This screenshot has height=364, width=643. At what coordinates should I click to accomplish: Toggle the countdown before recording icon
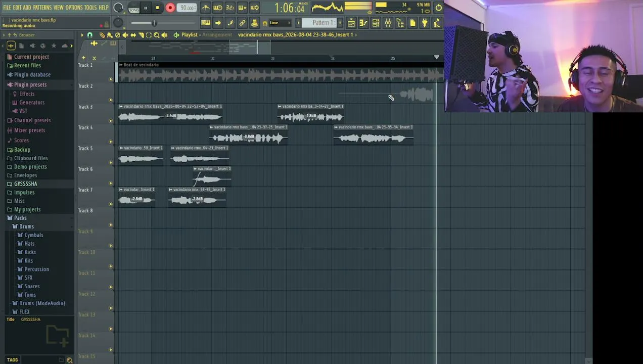click(230, 8)
